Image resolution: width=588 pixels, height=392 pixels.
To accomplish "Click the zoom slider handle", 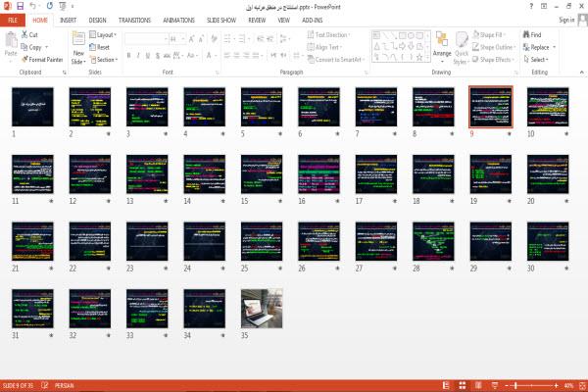I will click(x=516, y=385).
